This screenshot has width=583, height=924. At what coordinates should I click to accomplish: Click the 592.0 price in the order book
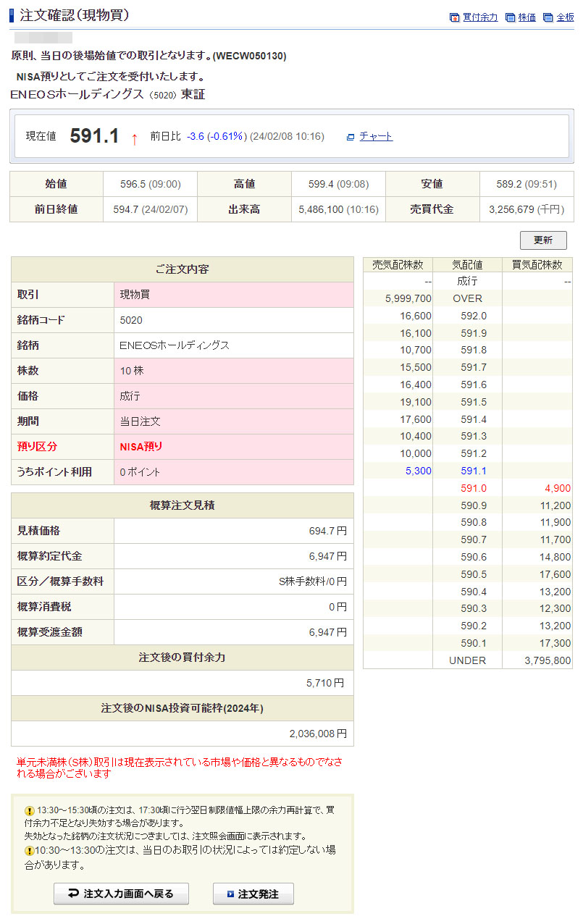coord(474,316)
